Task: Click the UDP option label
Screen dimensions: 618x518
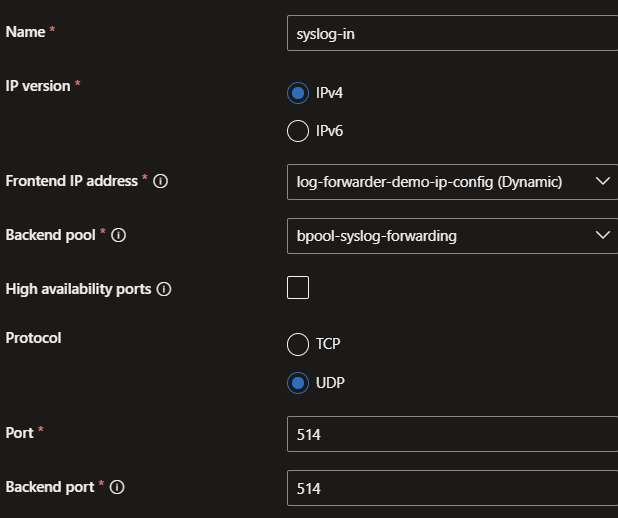Action: pyautogui.click(x=330, y=383)
